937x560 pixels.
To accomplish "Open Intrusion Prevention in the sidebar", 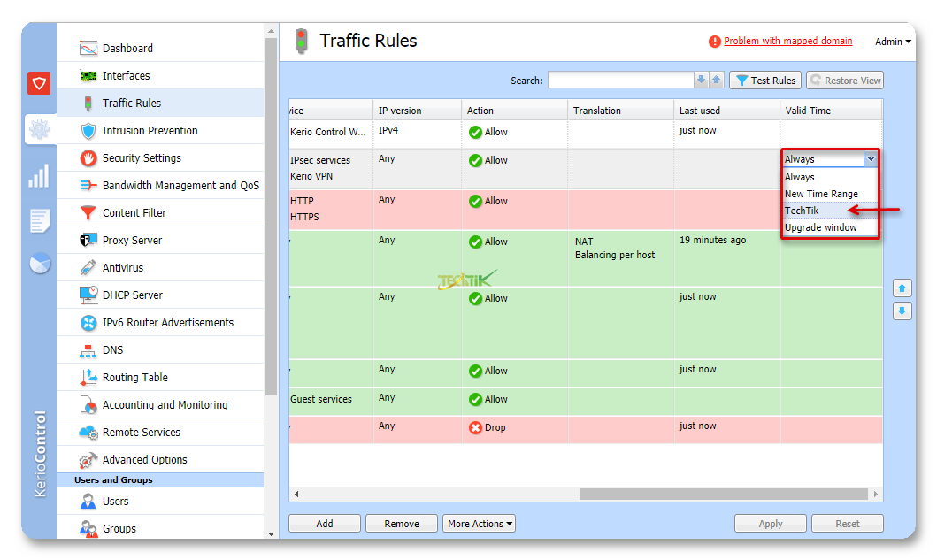I will tap(150, 131).
